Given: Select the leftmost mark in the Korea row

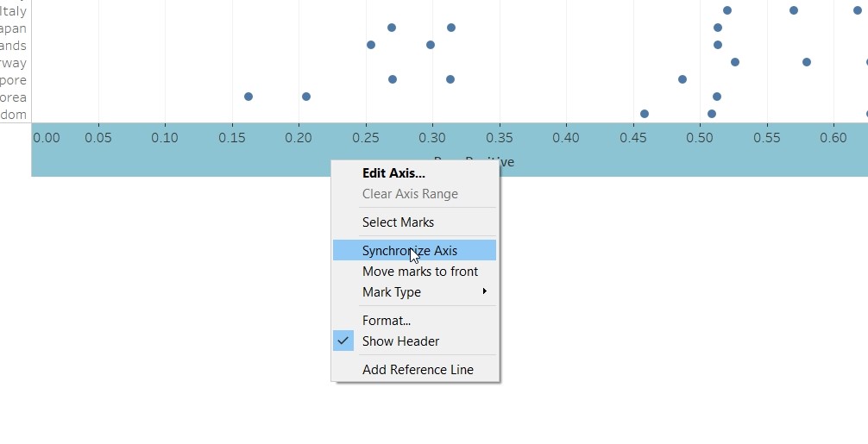Looking at the screenshot, I should pos(248,97).
